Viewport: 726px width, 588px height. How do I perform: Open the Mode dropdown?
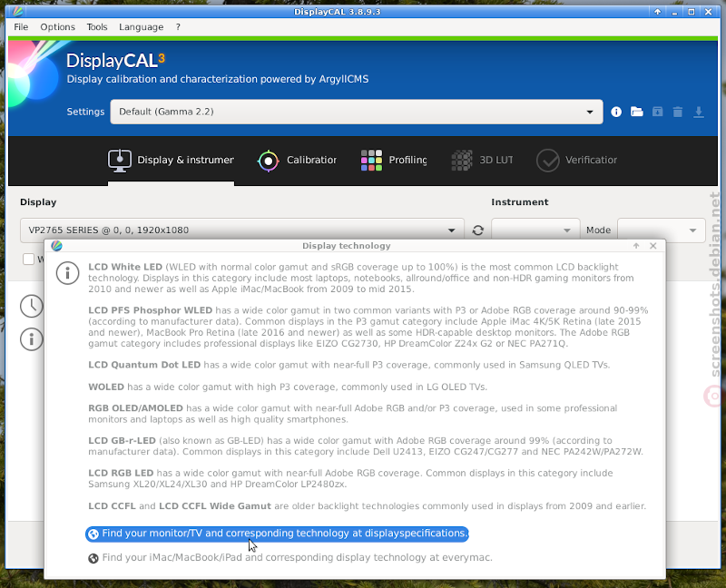(662, 230)
